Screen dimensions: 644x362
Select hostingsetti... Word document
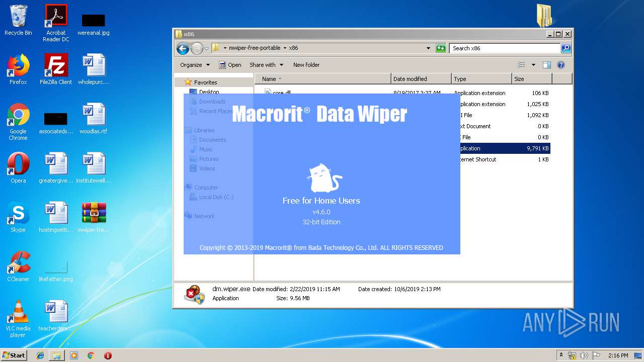pyautogui.click(x=56, y=217)
